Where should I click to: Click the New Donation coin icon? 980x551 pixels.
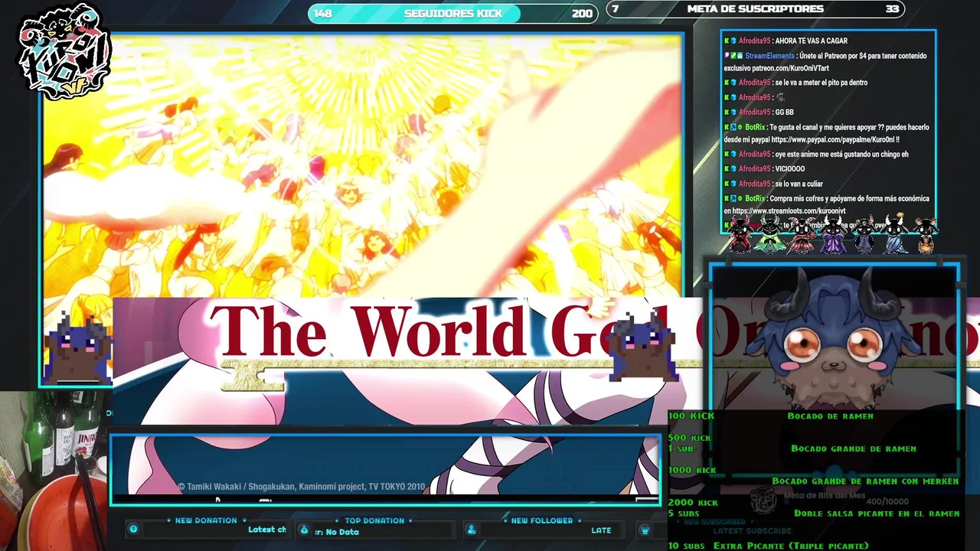pos(133,529)
